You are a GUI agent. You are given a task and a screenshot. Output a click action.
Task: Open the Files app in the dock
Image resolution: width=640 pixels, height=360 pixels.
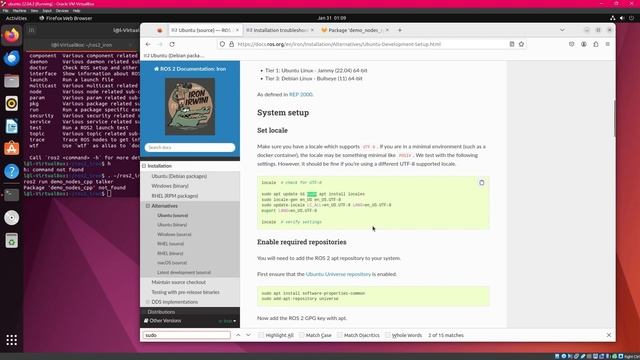11,81
